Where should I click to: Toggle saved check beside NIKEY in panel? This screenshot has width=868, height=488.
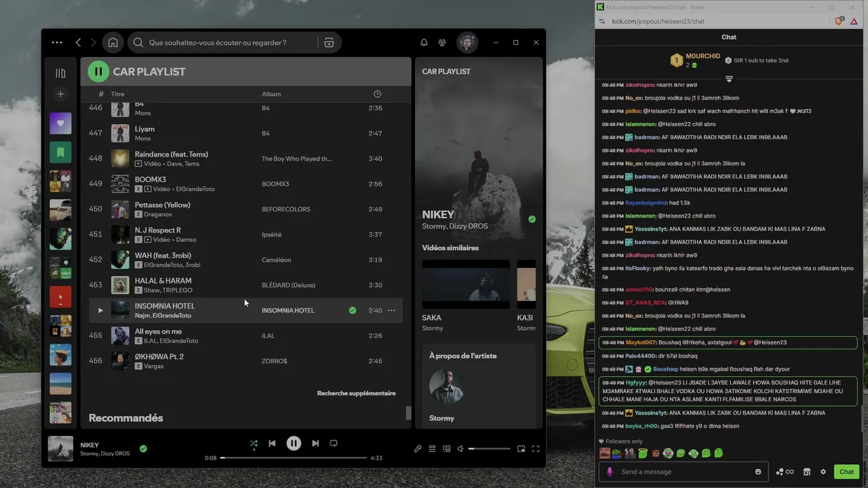pyautogui.click(x=532, y=219)
